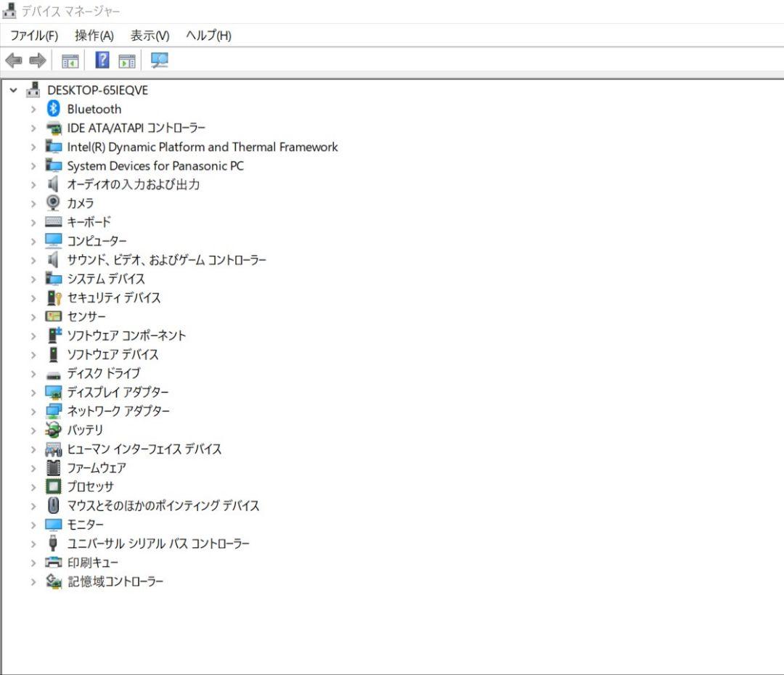Screen dimensions: 784x675
Task: Click the Back arrow toolbar icon
Action: [14, 61]
